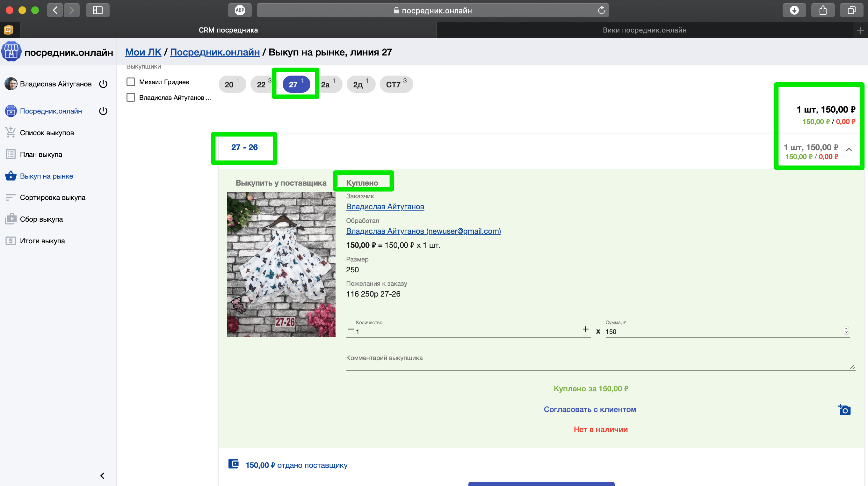The width and height of the screenshot is (868, 486).
Task: Check the Михаил Гридяев checkbox
Action: [x=131, y=82]
